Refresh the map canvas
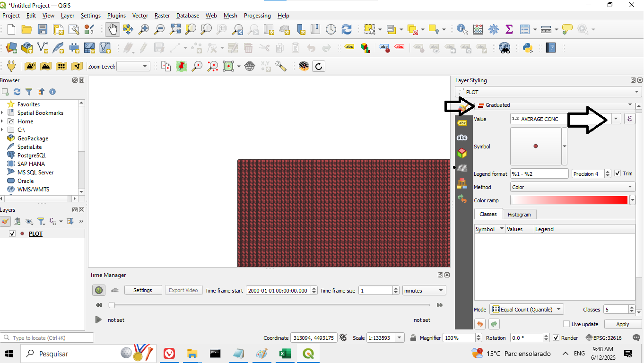Viewport: 644px width, 363px height. tap(347, 29)
